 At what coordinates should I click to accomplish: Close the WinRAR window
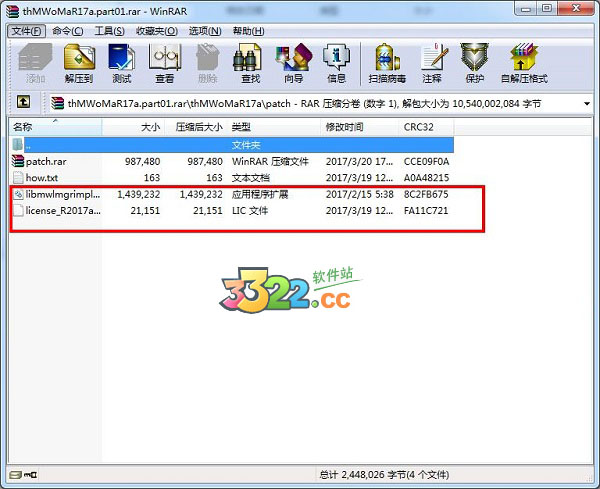[x=576, y=8]
